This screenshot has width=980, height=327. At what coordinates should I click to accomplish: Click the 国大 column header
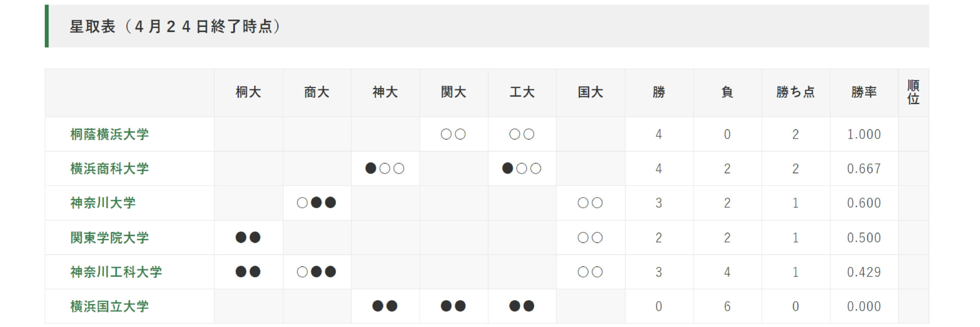click(x=590, y=92)
